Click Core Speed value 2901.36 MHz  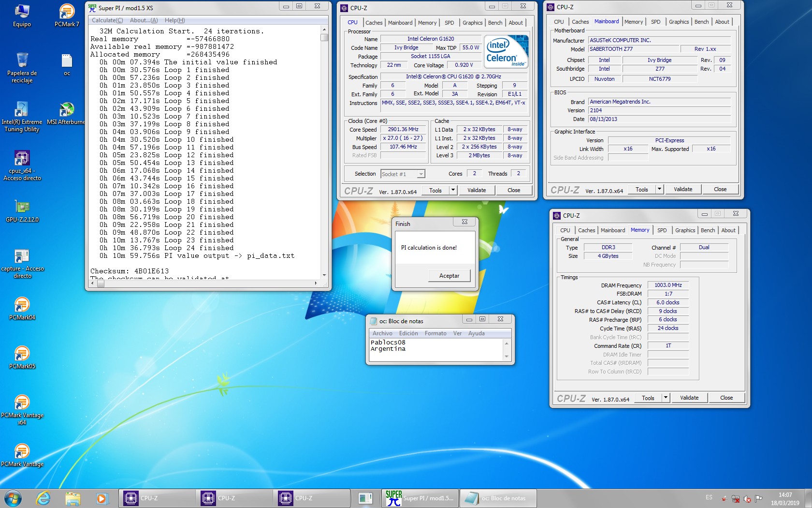tap(403, 130)
